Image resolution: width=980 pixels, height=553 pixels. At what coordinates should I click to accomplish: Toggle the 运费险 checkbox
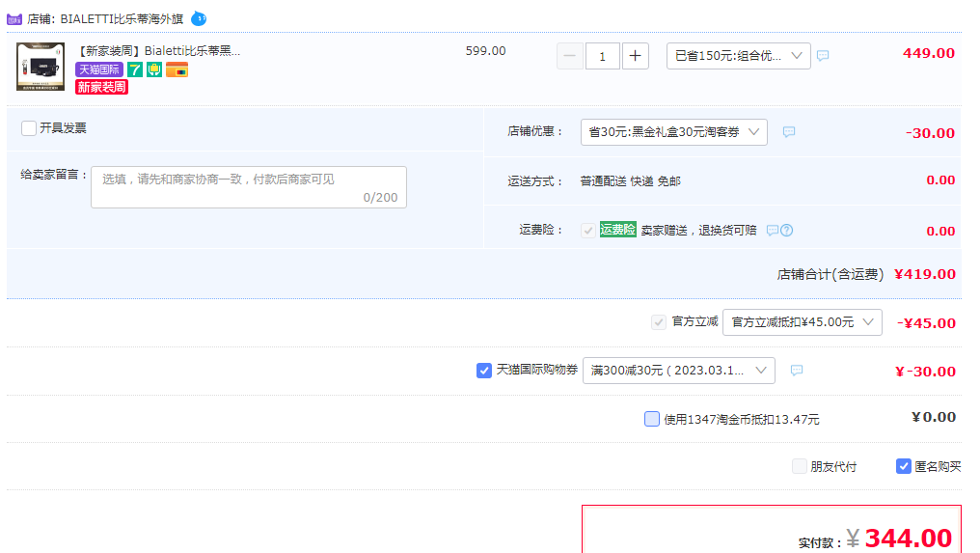click(588, 231)
